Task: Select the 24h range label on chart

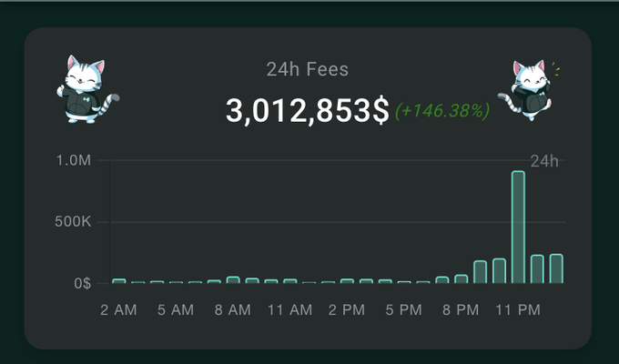Action: pyautogui.click(x=544, y=161)
